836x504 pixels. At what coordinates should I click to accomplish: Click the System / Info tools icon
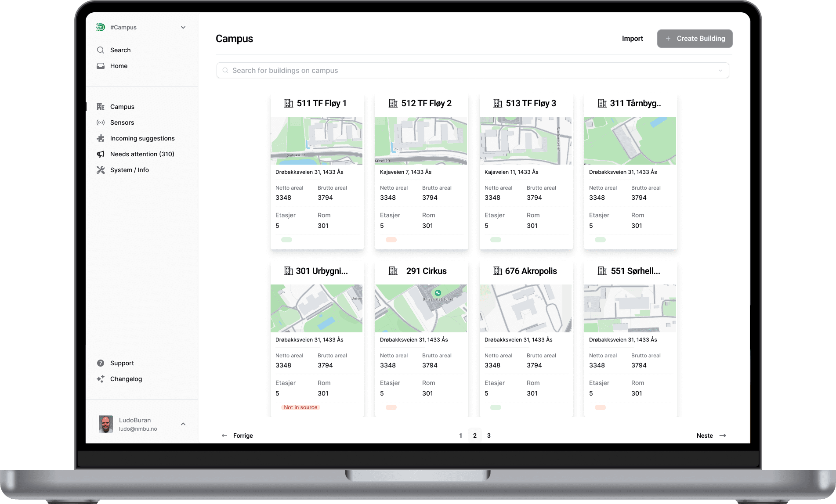(x=101, y=170)
